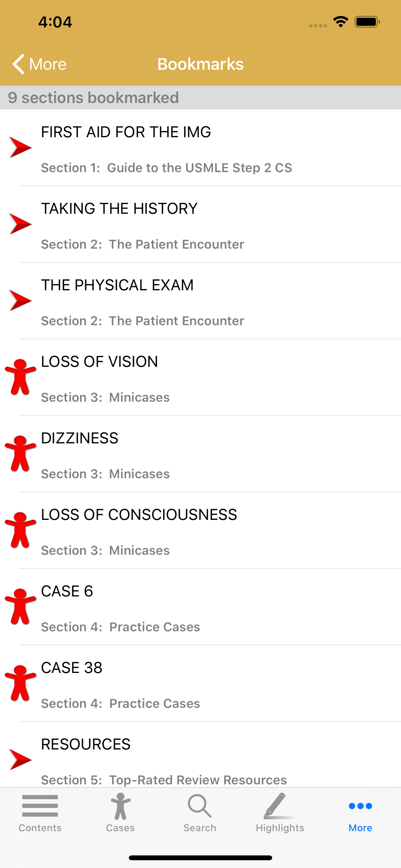This screenshot has width=401, height=868.
Task: Tap the 9 sections bookmarked header
Action: [93, 98]
